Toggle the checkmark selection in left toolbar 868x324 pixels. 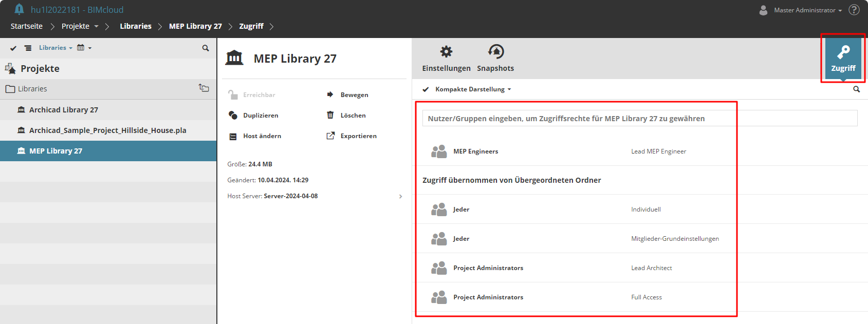pos(13,48)
